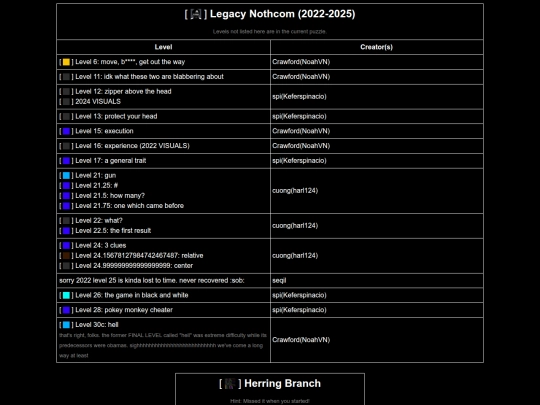
Task: Open Level 12: zipper above the head
Action: 123,92
